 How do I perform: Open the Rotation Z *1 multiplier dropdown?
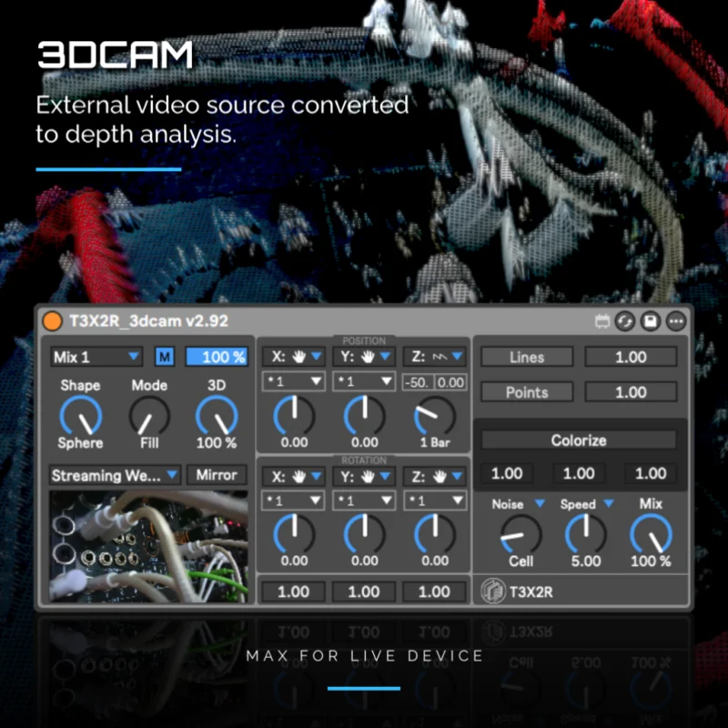tap(435, 500)
